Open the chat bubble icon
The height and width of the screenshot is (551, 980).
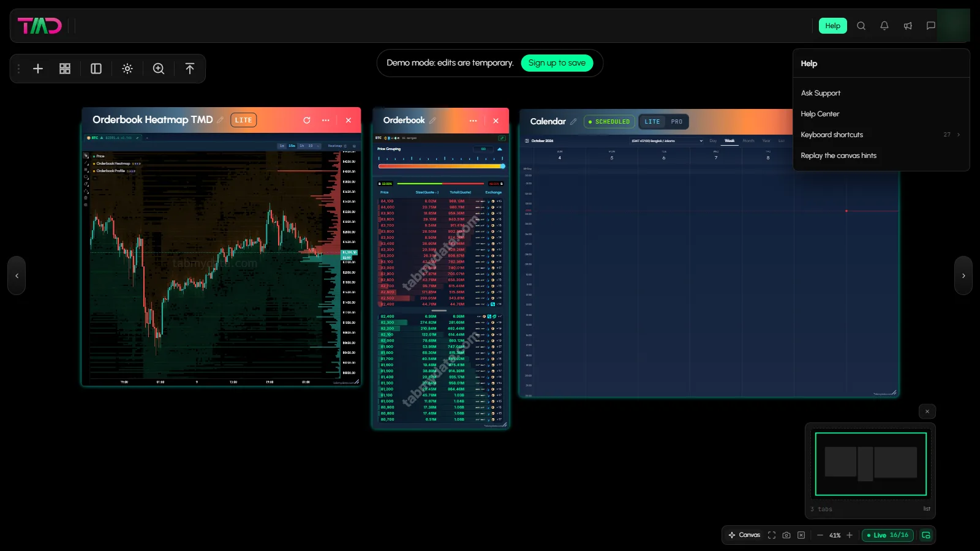coord(931,26)
